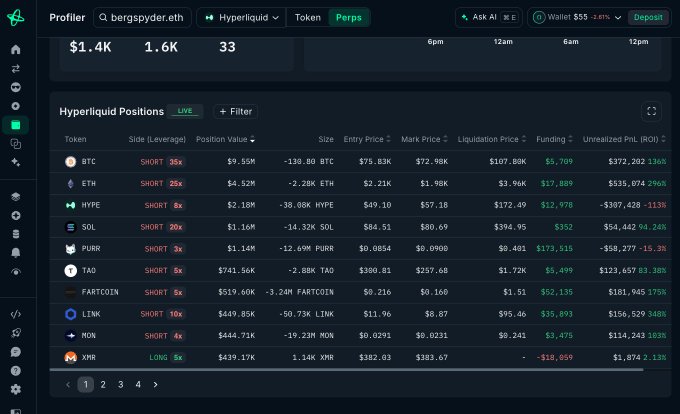Open the chat bubble sidebar icon
680x414 pixels.
[16, 352]
